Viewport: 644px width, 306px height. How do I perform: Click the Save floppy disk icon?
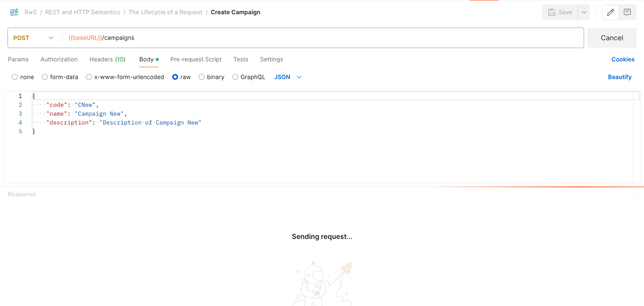pyautogui.click(x=552, y=12)
